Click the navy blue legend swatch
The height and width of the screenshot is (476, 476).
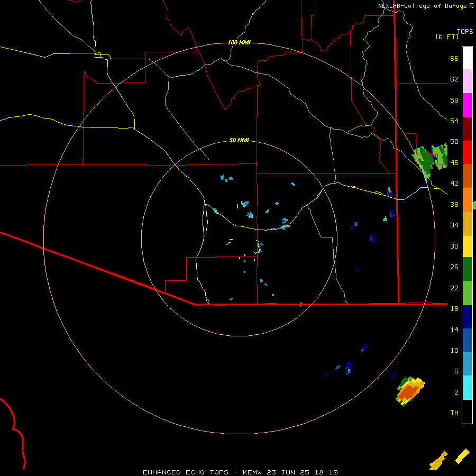pyautogui.click(x=467, y=317)
